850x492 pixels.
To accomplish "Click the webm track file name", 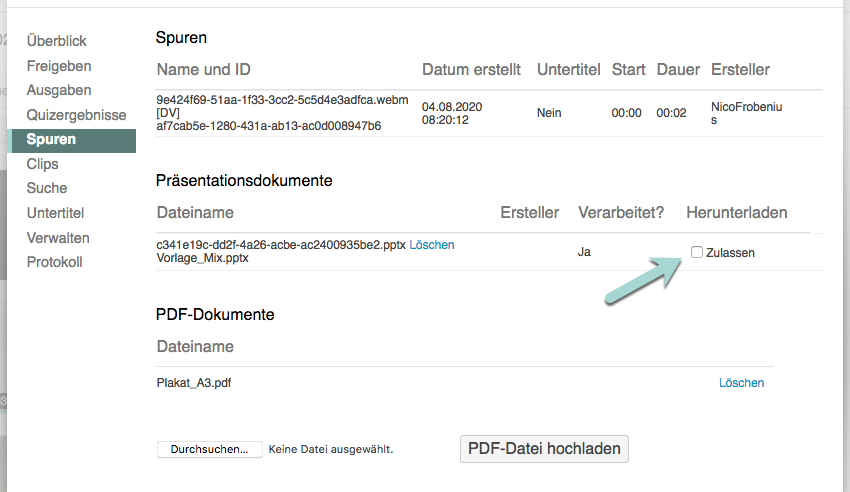I will pyautogui.click(x=283, y=100).
